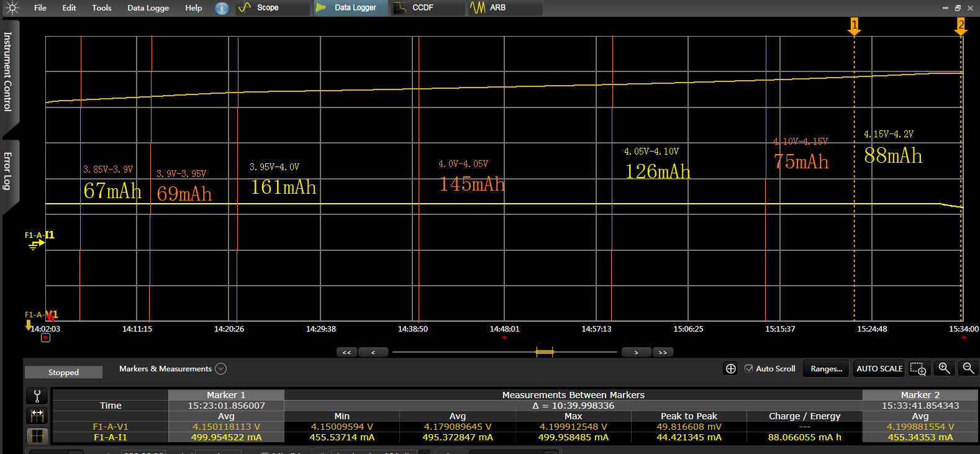Click the 88mAh annotation on the graph

[893, 156]
